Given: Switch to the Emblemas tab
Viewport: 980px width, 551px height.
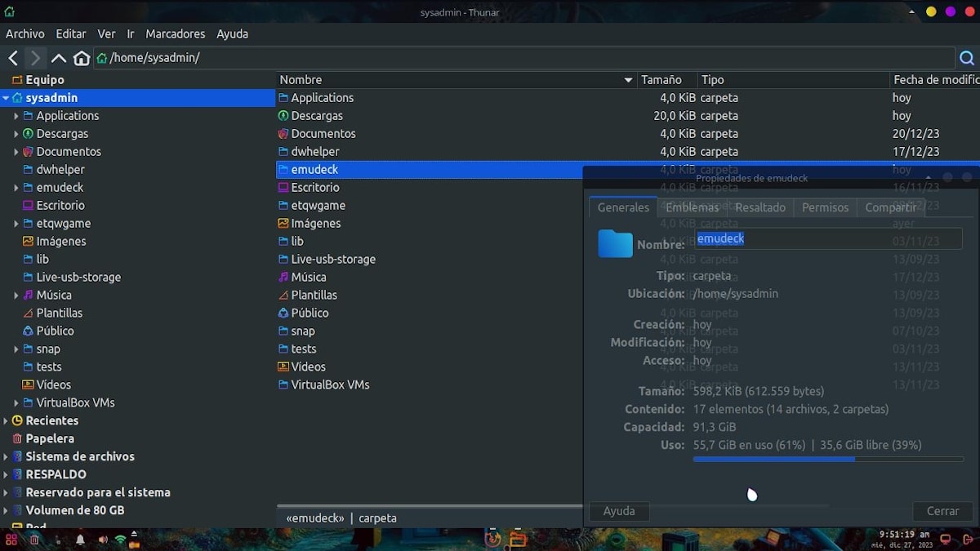Looking at the screenshot, I should coord(692,207).
